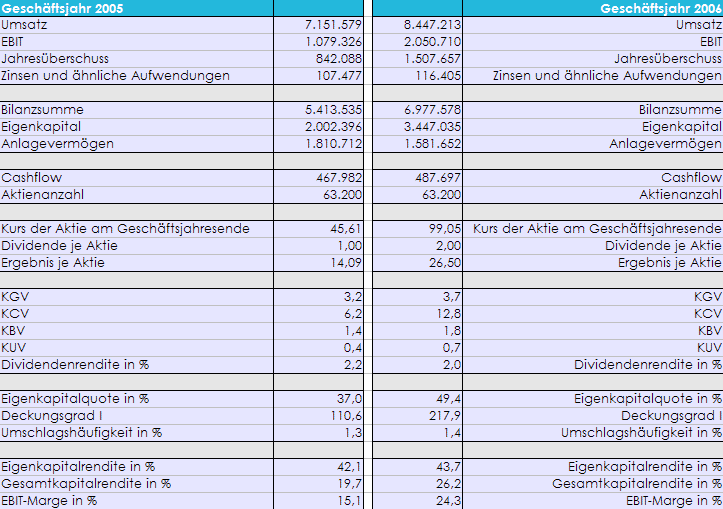
Task: Select the right Eigenkapitalquote in % label
Action: tap(648, 399)
